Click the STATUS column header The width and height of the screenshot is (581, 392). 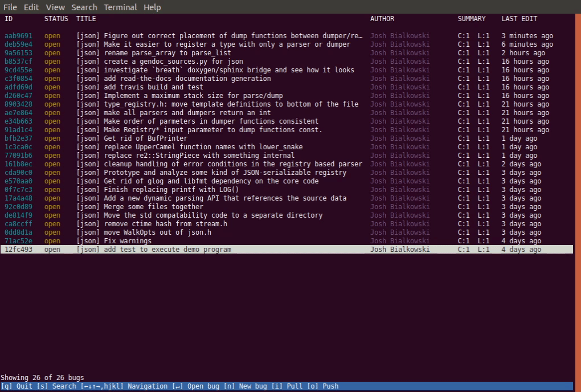coord(56,19)
